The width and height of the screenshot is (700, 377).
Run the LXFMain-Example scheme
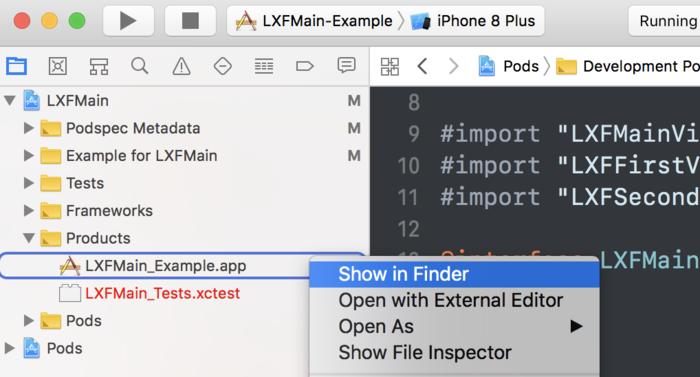[128, 21]
